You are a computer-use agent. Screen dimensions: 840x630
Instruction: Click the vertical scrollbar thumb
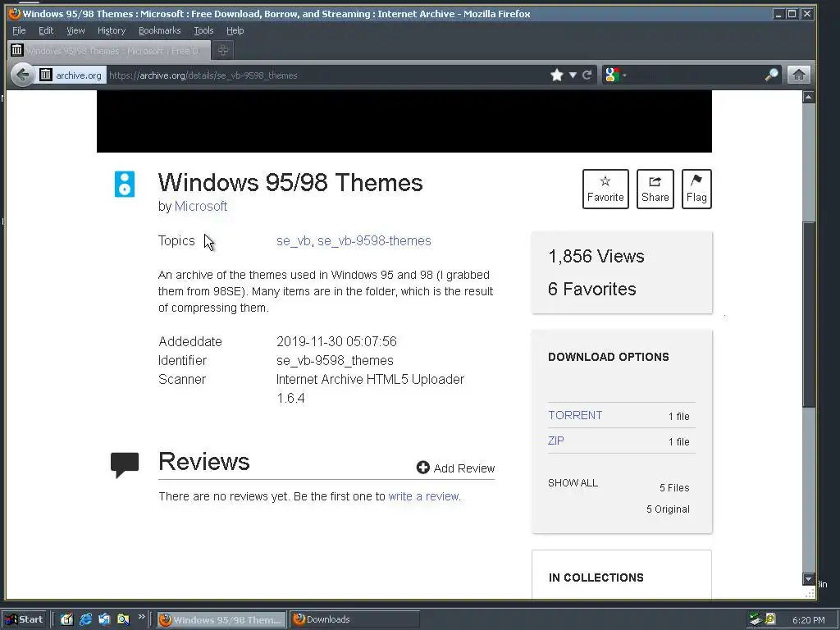[x=808, y=314]
